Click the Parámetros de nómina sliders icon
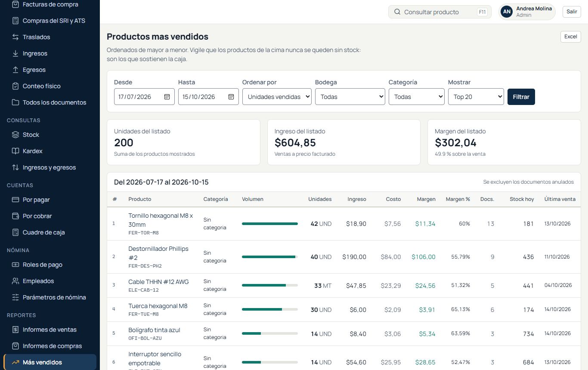588x370 pixels. coord(15,297)
